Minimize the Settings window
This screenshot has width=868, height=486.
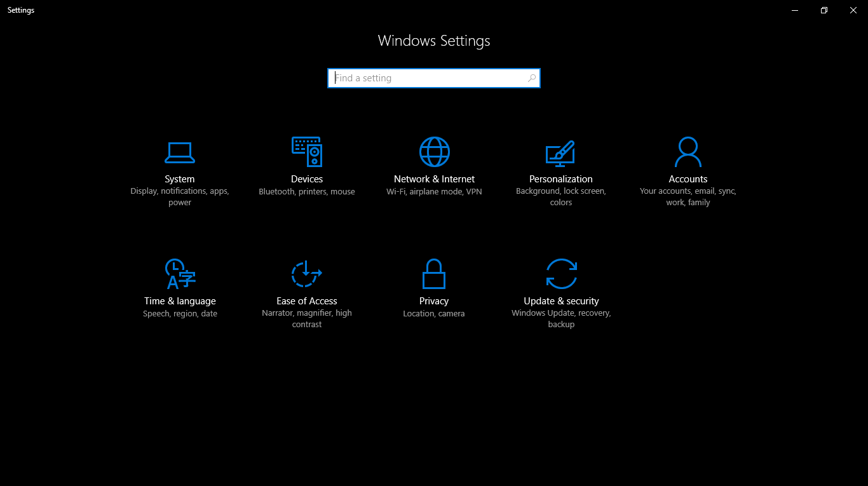pyautogui.click(x=795, y=10)
